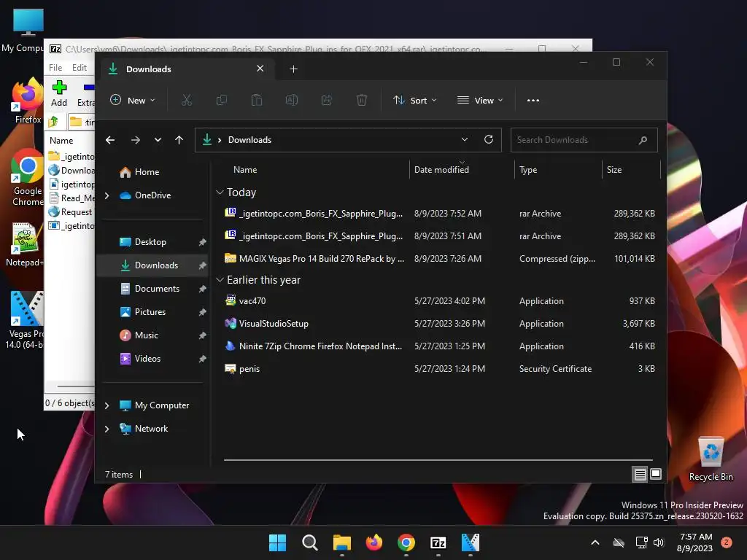Viewport: 747px width, 560px height.
Task: Click the Delete trash icon in Explorer toolbar
Action: 362,100
